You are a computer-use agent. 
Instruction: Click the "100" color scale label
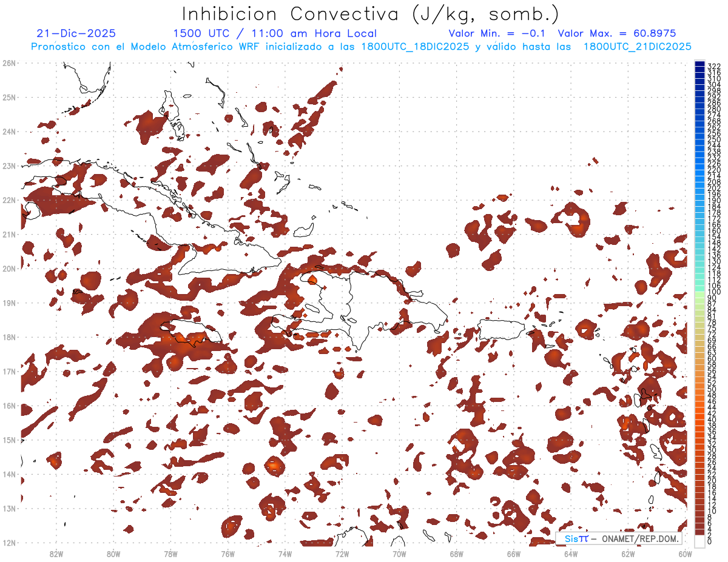click(x=714, y=292)
